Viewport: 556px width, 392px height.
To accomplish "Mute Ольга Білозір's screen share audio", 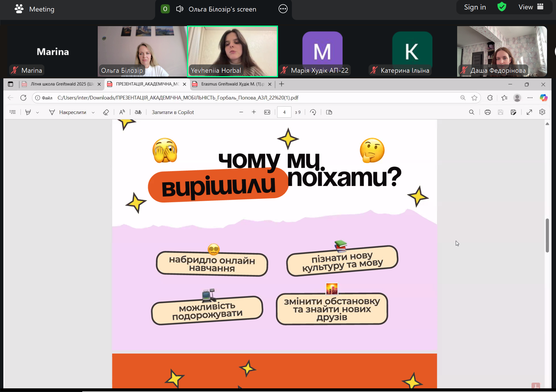I will (x=180, y=9).
